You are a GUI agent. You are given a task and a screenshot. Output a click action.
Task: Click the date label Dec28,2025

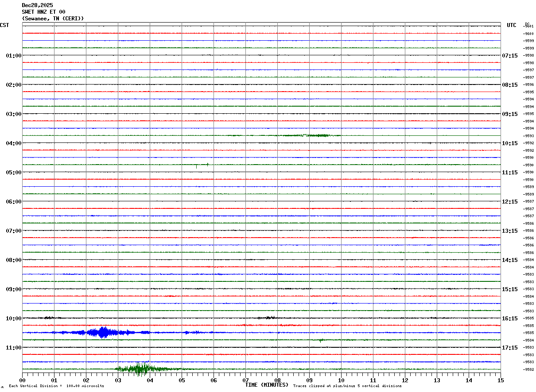point(37,5)
